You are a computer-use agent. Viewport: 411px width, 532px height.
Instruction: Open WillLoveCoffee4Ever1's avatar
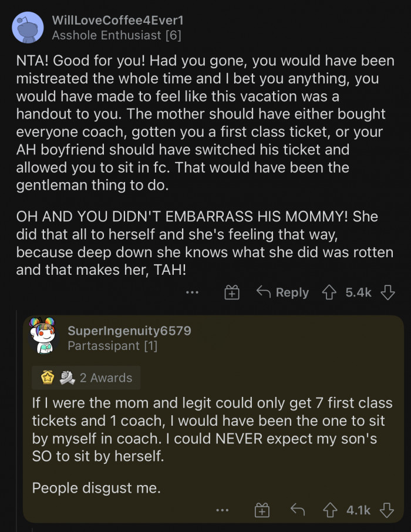[x=28, y=28]
